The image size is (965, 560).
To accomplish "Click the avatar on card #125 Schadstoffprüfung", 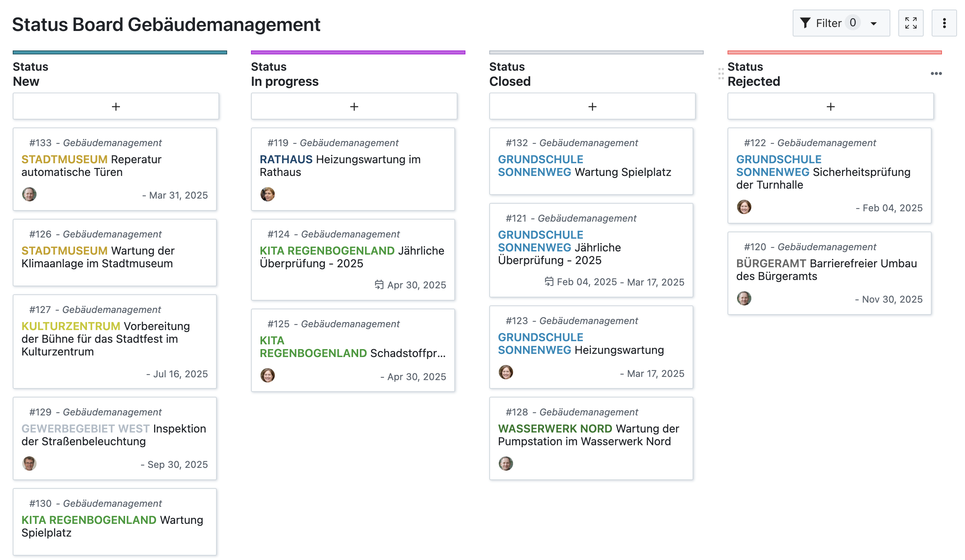I will click(268, 376).
